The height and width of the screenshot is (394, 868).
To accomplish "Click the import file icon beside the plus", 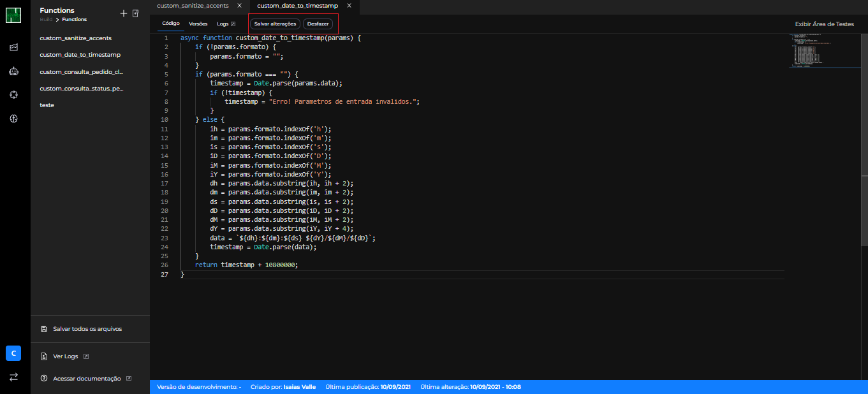I will (135, 13).
